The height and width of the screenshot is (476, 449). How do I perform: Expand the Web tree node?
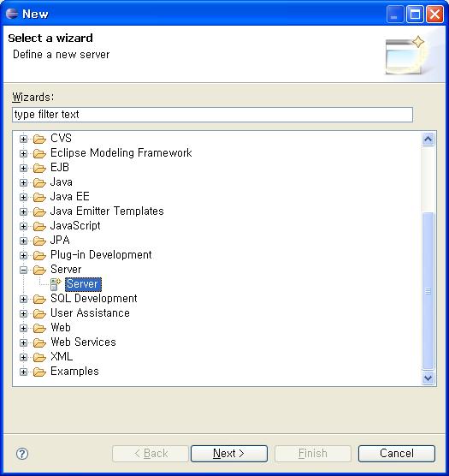pyautogui.click(x=23, y=329)
